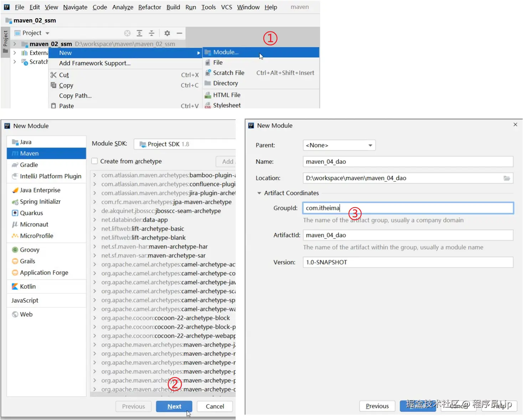Select JavaScript module type
523x420 pixels.
[46, 301]
